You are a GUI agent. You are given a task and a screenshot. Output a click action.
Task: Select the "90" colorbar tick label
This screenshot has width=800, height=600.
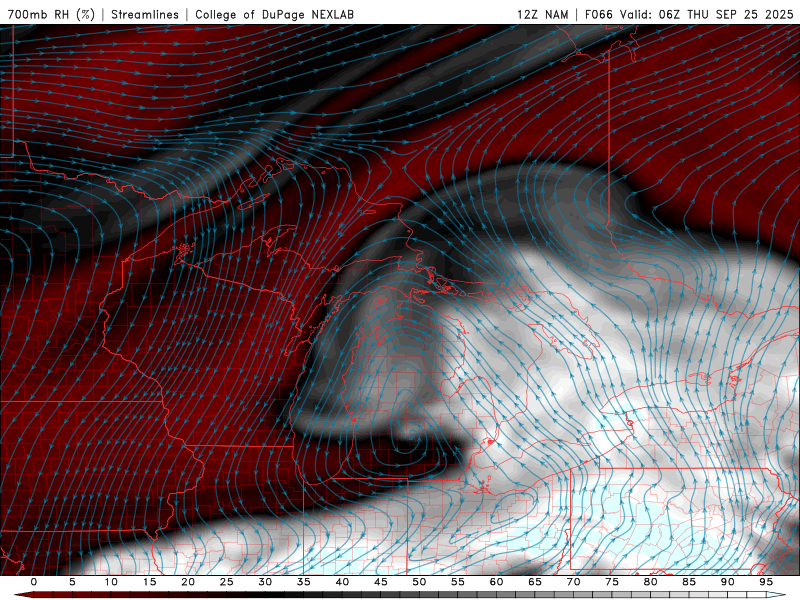pyautogui.click(x=727, y=582)
